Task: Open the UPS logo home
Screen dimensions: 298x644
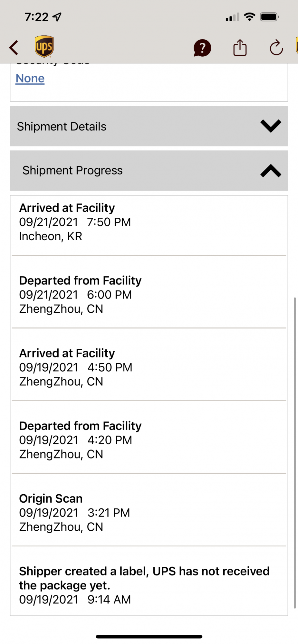Action: pyautogui.click(x=44, y=46)
